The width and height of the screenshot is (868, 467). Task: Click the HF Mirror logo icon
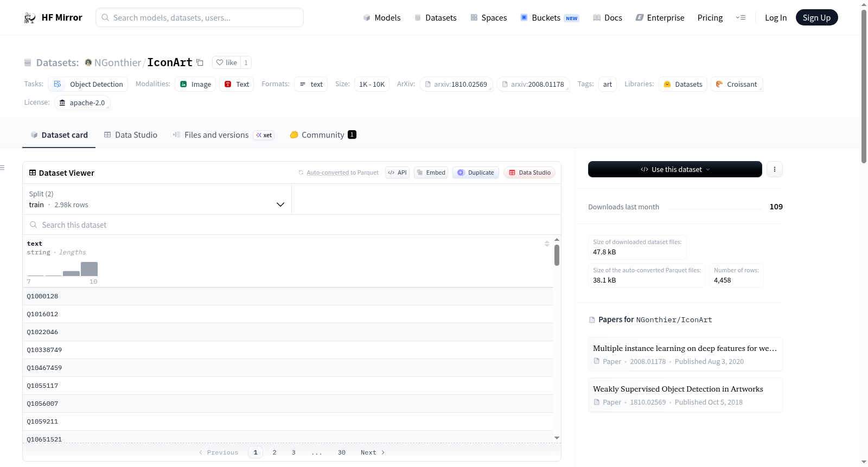[30, 18]
